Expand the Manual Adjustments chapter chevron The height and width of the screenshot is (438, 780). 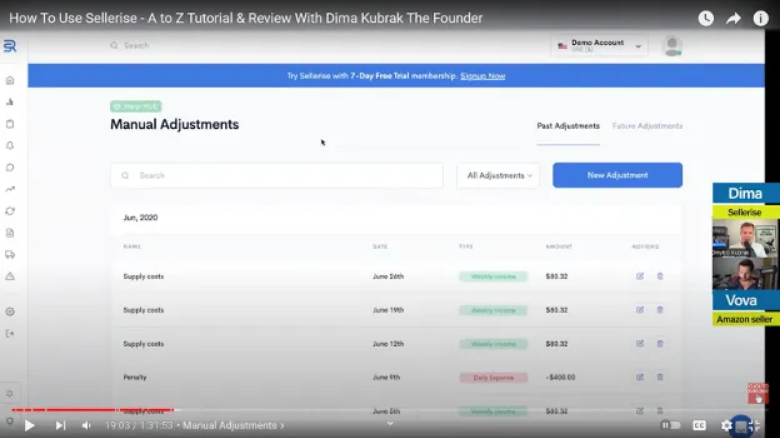[x=283, y=426]
